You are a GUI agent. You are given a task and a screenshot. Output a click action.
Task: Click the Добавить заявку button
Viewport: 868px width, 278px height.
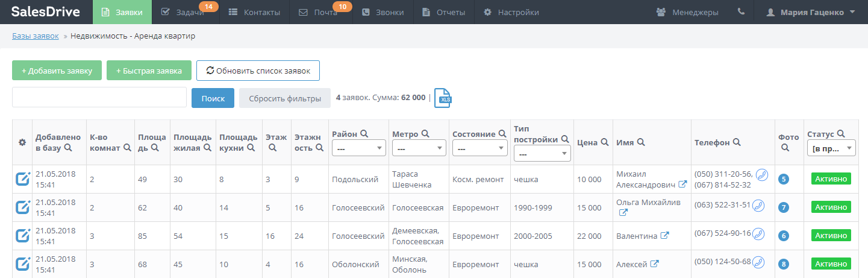click(57, 71)
